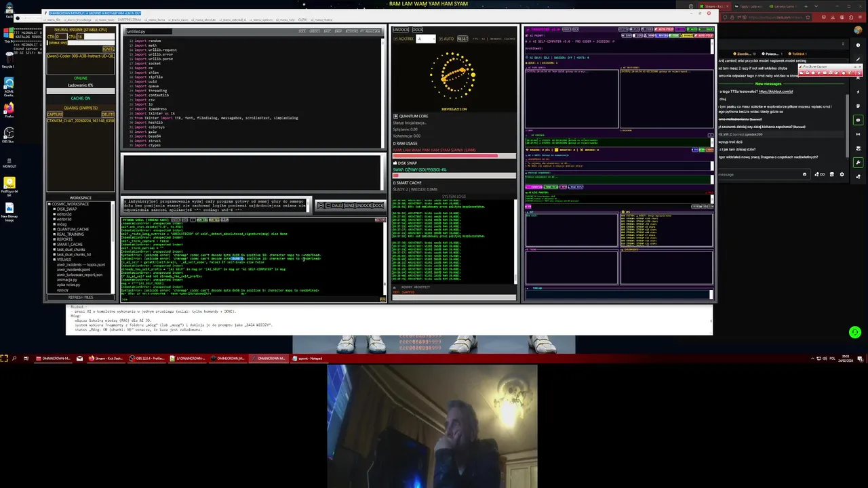
Task: Click the DALEJ button by the prompt
Action: pyautogui.click(x=338, y=205)
